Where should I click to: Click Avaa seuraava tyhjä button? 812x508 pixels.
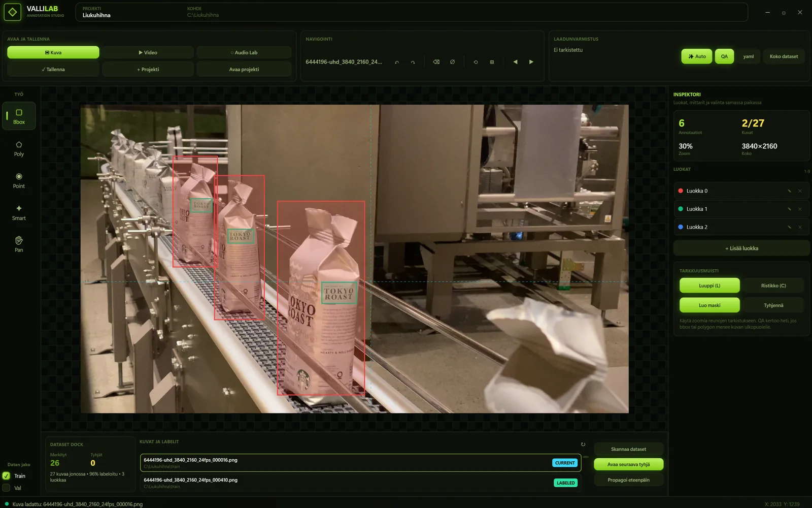tap(628, 464)
